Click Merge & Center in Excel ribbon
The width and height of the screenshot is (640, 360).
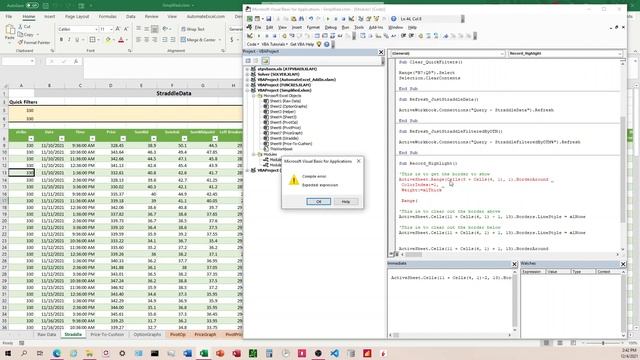(199, 40)
